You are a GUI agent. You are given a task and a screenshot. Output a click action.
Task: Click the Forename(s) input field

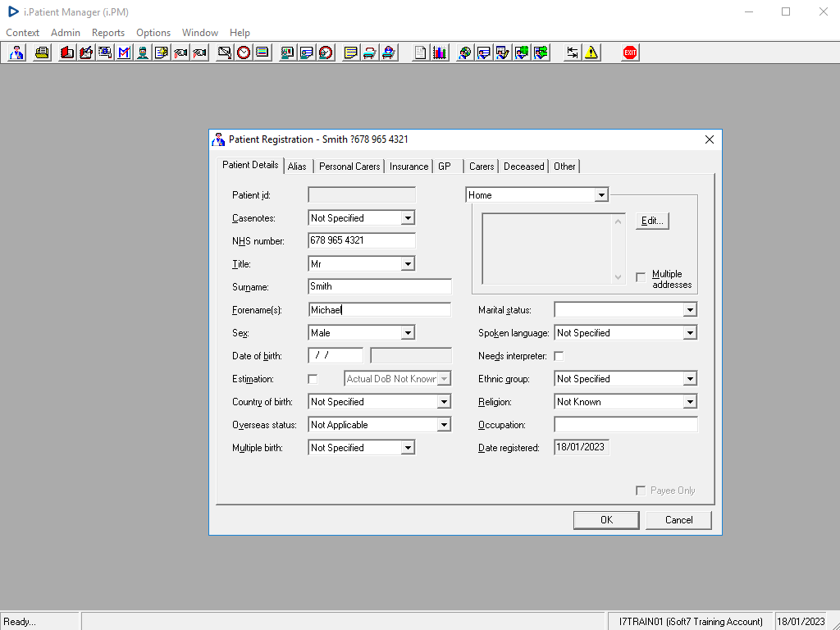[380, 309]
